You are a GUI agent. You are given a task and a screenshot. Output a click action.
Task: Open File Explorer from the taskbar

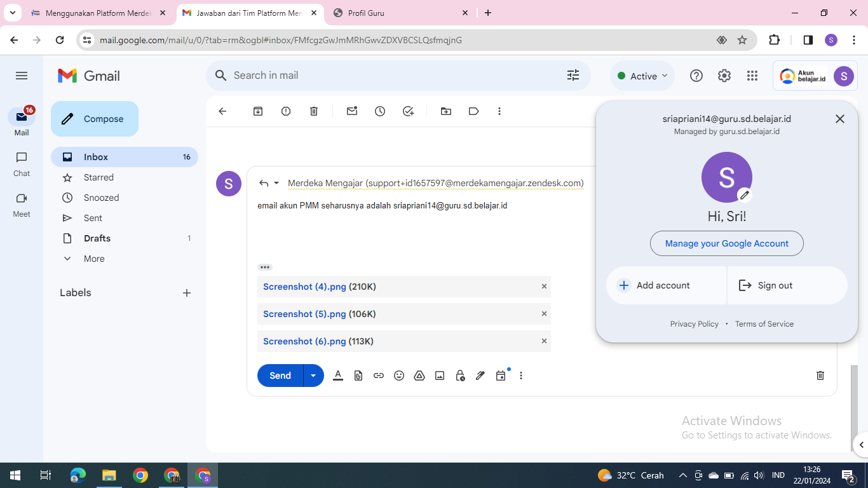pyautogui.click(x=109, y=475)
